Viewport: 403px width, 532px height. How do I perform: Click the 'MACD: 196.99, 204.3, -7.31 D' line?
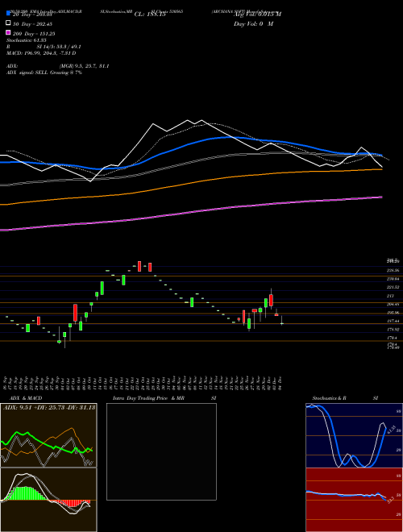pyautogui.click(x=41, y=53)
